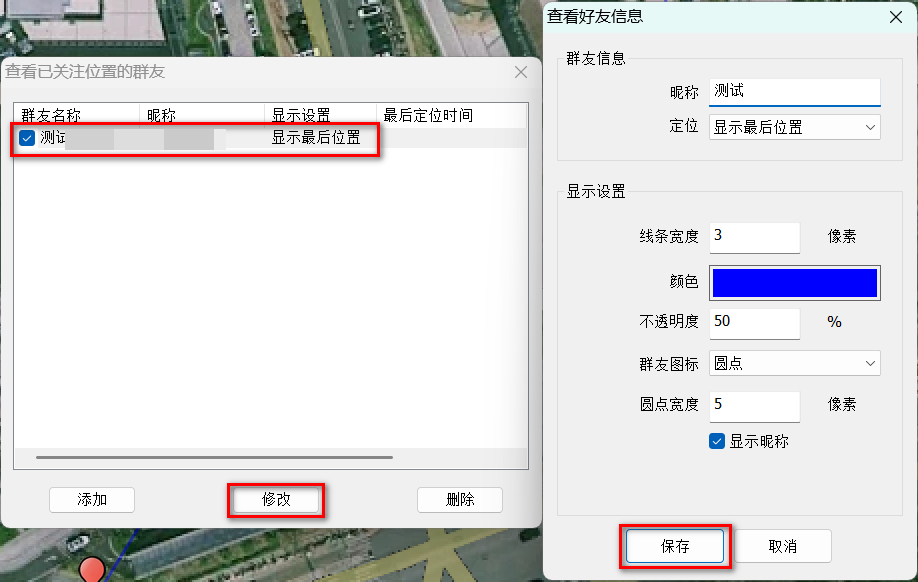
Task: Click the 添加 button
Action: click(92, 500)
